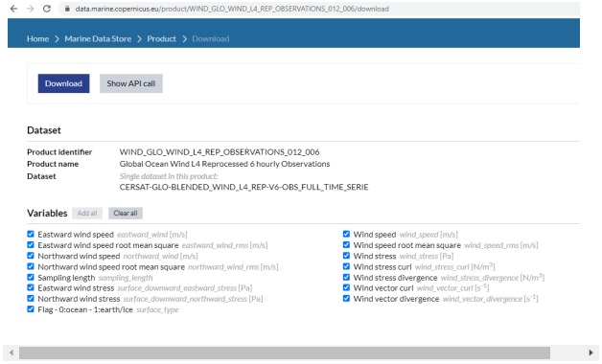Uncheck the Wind speed checkbox
The image size is (602, 364).
(x=346, y=234)
